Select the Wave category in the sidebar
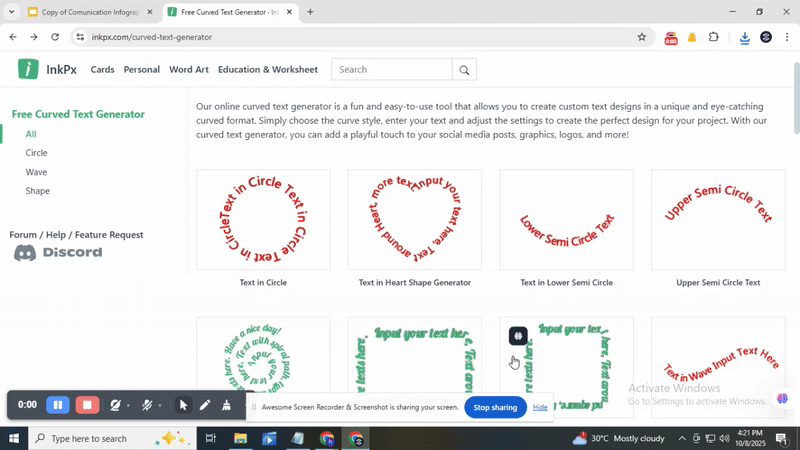 pos(36,172)
